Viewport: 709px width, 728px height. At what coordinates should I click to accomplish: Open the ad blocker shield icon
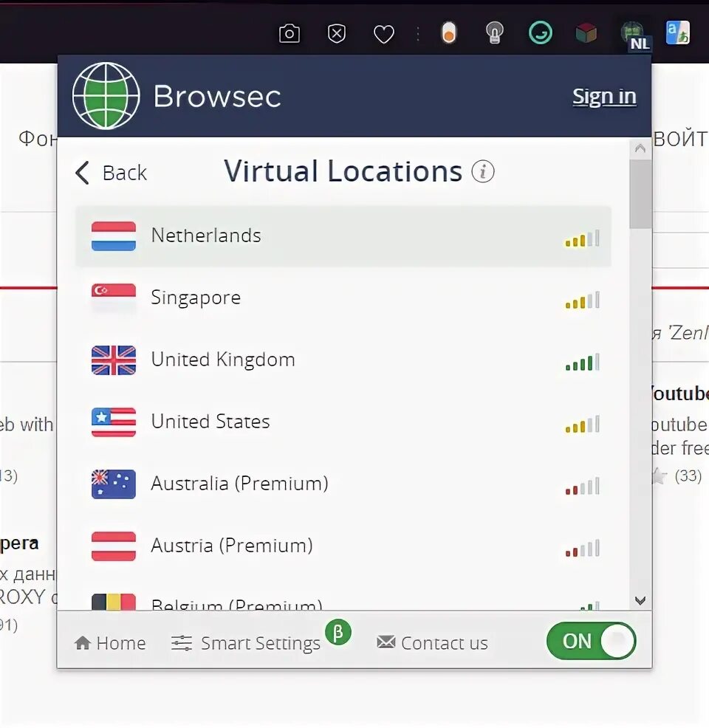[337, 34]
